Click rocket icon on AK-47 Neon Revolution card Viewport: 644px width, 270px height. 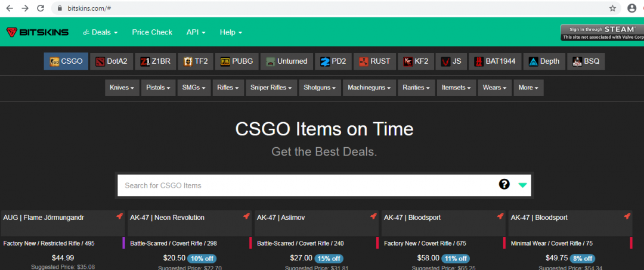pyautogui.click(x=246, y=216)
